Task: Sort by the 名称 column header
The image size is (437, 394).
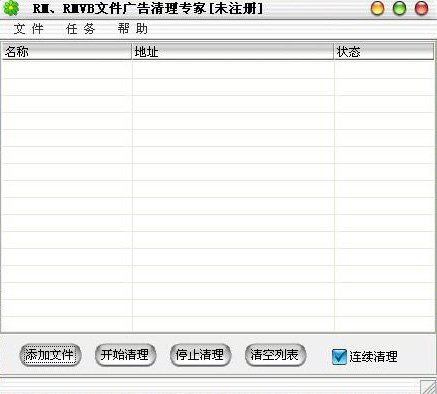Action: [67, 52]
